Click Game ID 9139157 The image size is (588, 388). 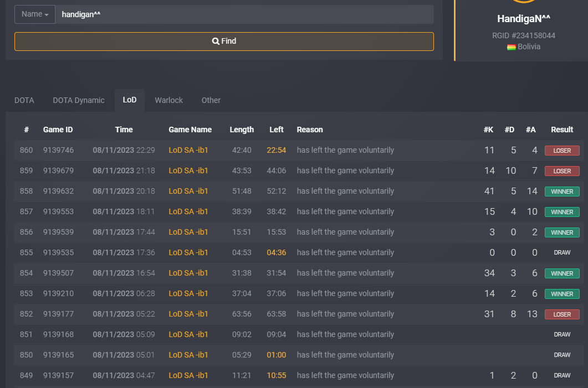click(59, 375)
